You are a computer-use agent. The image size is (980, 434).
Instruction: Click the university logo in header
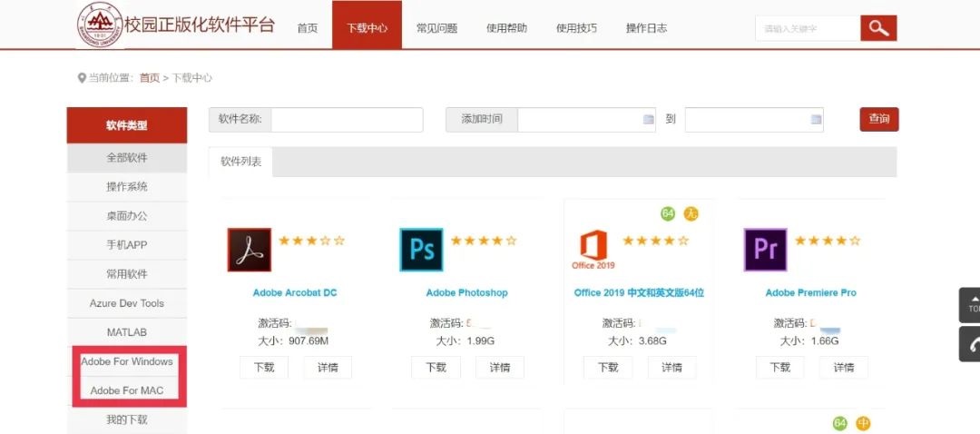tap(100, 25)
